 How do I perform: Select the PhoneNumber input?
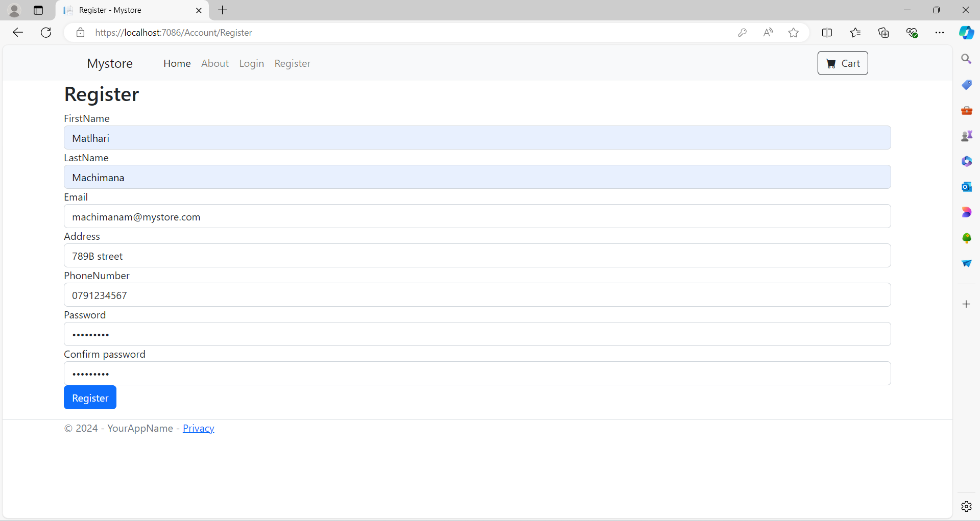tap(477, 295)
